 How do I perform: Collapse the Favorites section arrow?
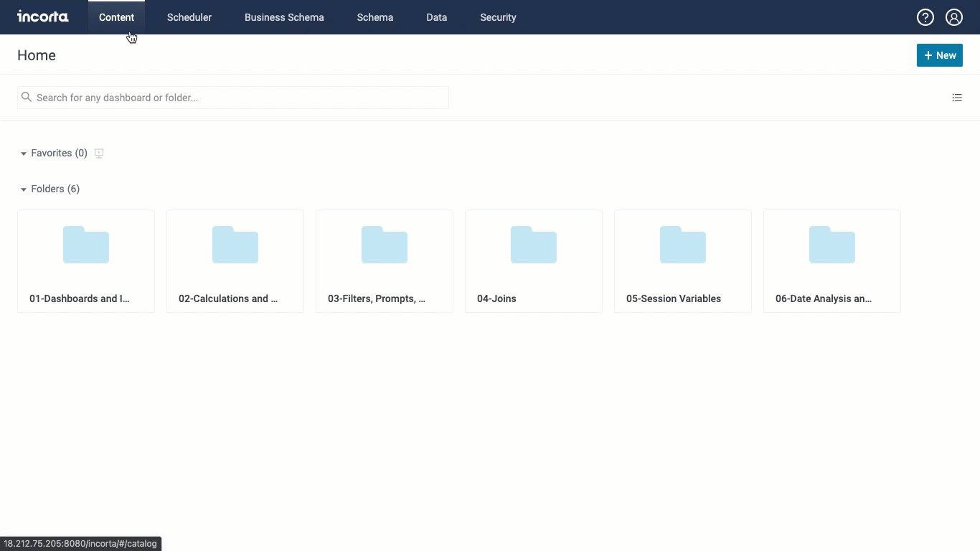tap(24, 154)
